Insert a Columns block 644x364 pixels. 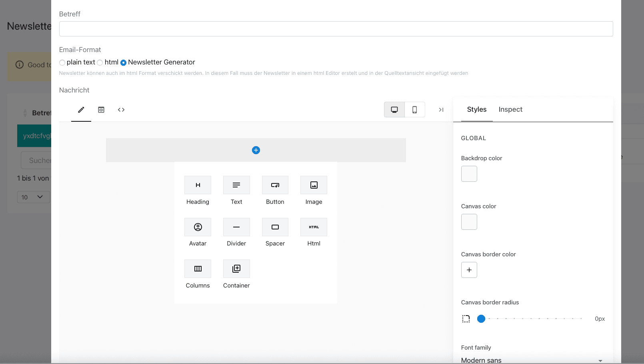(x=198, y=269)
